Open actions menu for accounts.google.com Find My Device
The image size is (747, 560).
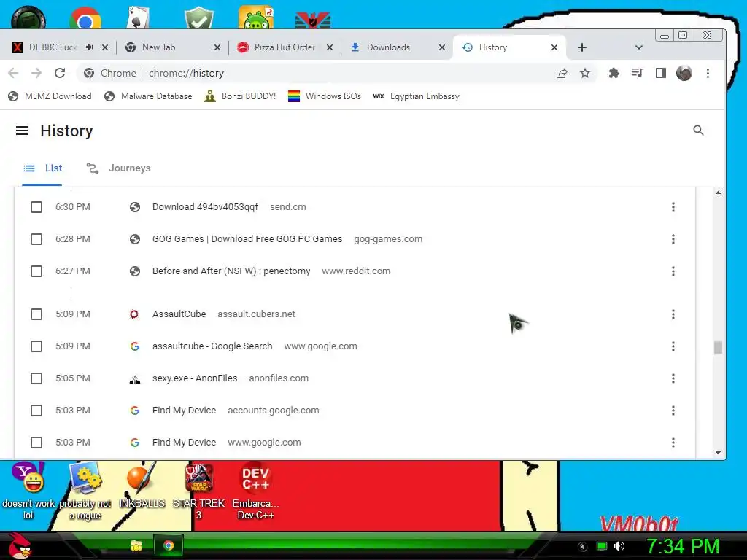click(673, 411)
